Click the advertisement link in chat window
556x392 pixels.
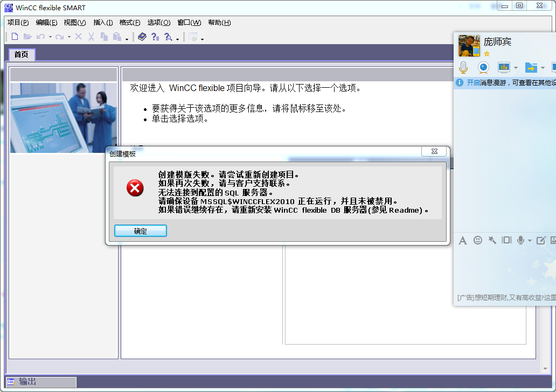[x=506, y=298]
